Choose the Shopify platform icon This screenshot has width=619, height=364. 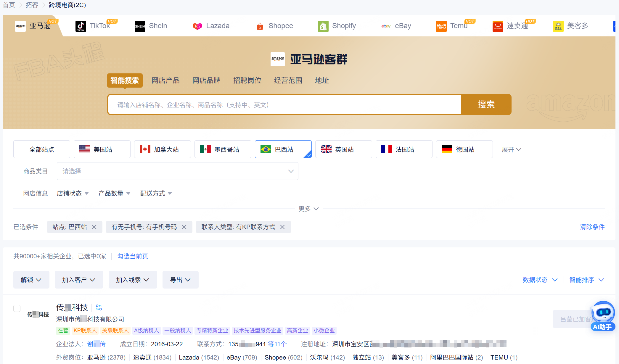click(323, 26)
